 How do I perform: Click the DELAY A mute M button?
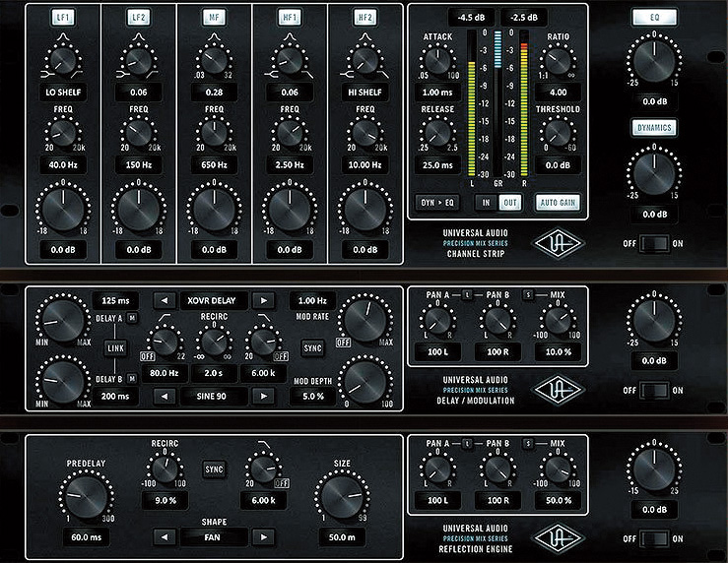tap(132, 319)
